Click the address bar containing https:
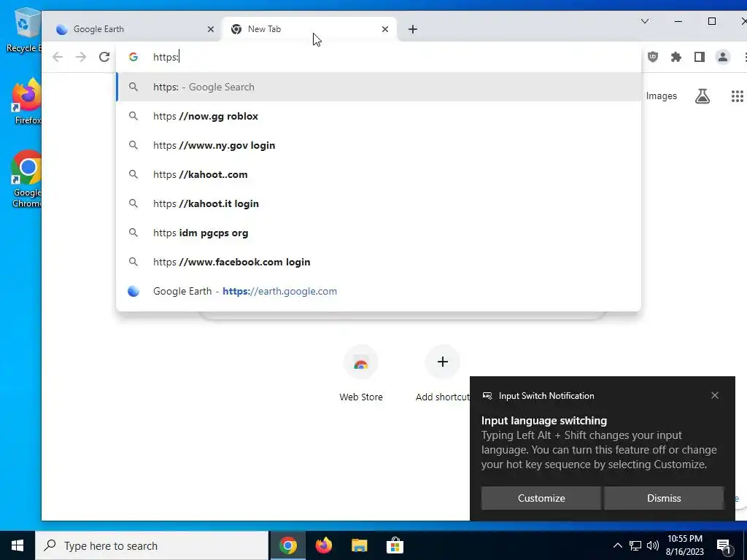Image resolution: width=747 pixels, height=560 pixels. 379,57
